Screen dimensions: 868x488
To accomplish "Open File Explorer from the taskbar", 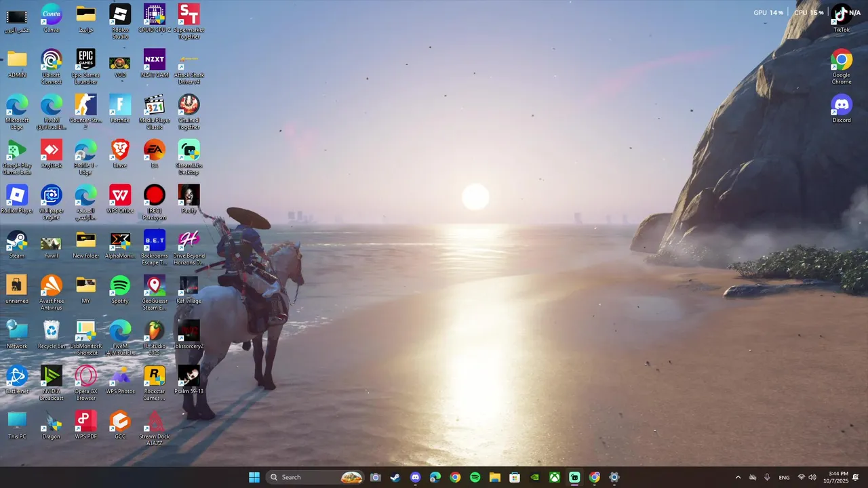I will 494,477.
